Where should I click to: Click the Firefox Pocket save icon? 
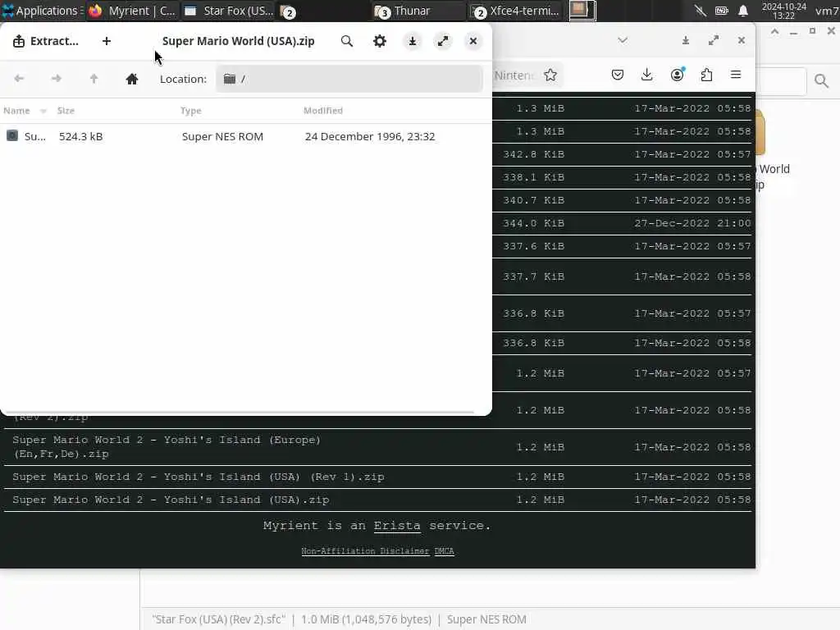click(x=617, y=75)
